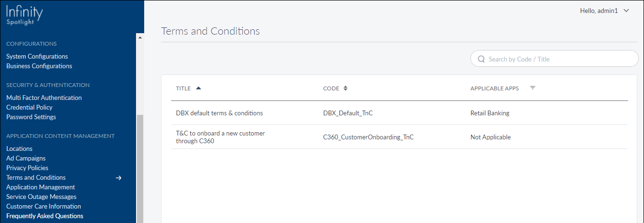Viewport: 644px width, 223px height.
Task: Open the Applicable Apps filter icon
Action: (x=533, y=88)
